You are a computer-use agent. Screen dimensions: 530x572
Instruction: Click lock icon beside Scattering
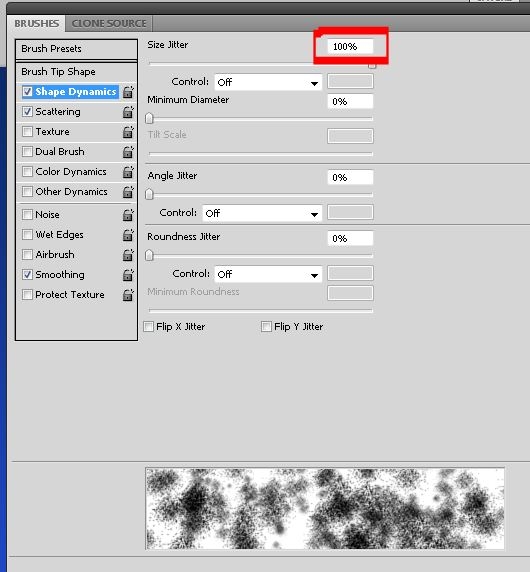128,112
